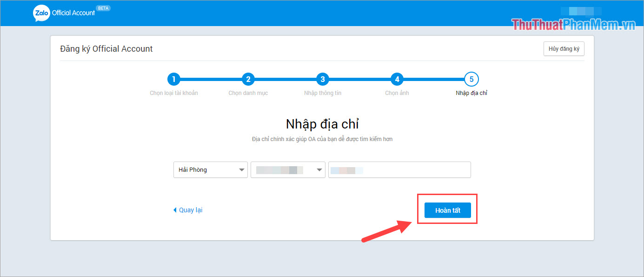Click the Quay lại link
The image size is (644, 277).
190,210
